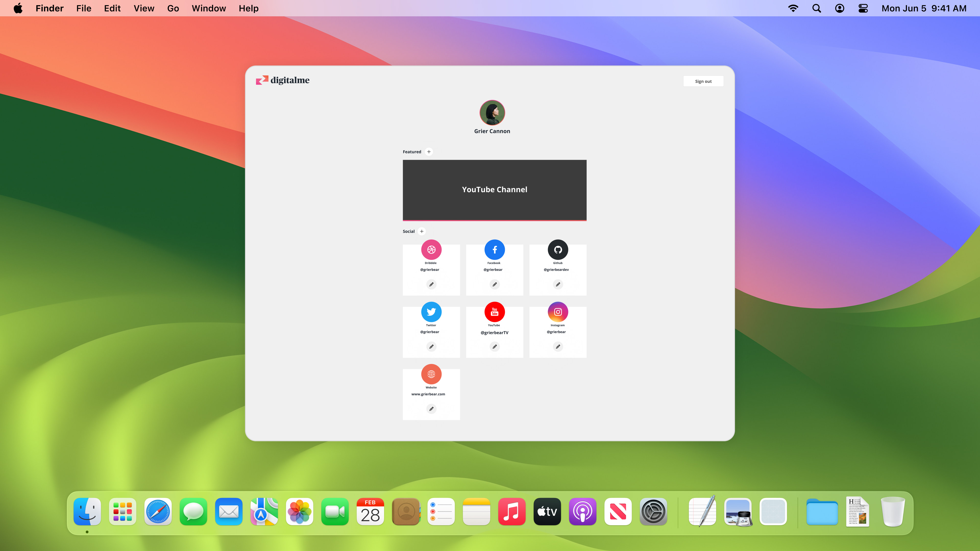Open Grier Cannon's profile photo
The height and width of the screenshot is (551, 980).
point(492,112)
